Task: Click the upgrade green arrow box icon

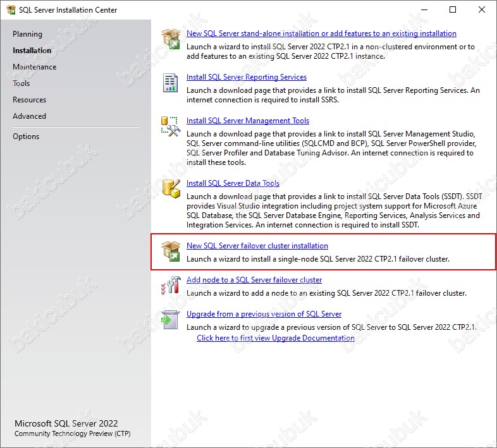Action: pos(171,320)
